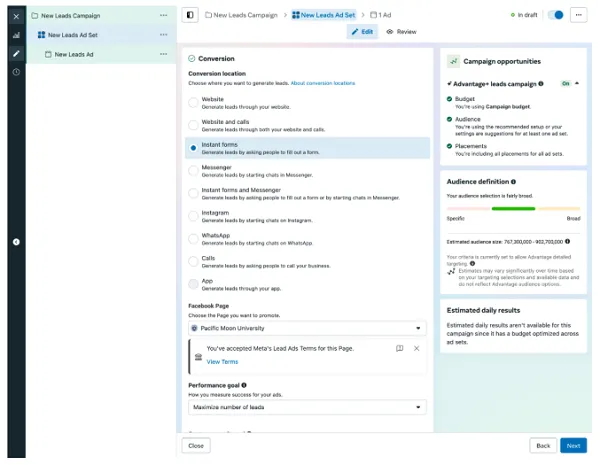Toggle the side panel layout icon

click(x=191, y=16)
